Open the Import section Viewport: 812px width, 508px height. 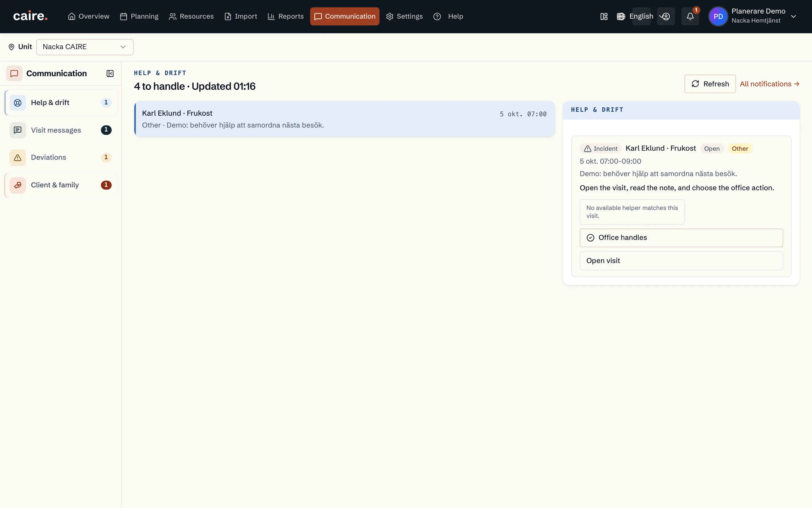(240, 16)
